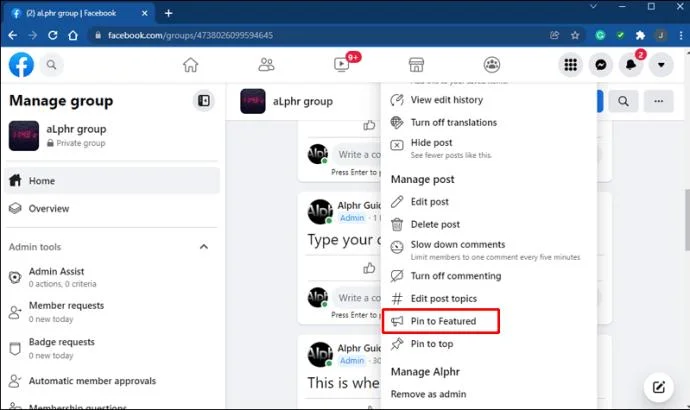
Task: Go forward in the browser
Action: tap(33, 35)
